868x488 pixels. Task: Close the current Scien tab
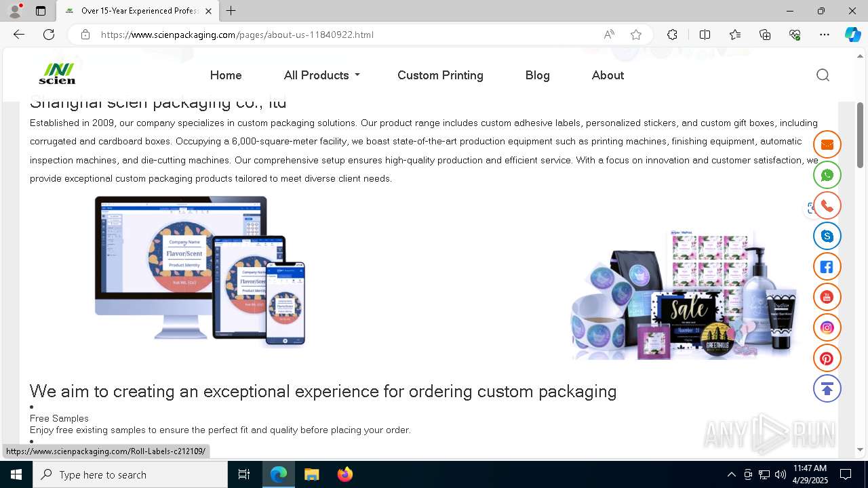[x=208, y=11]
